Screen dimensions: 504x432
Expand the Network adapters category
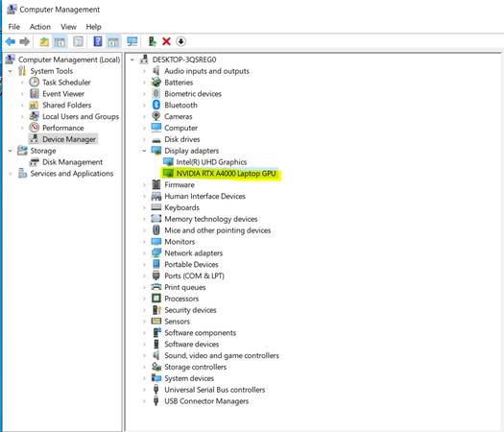[144, 253]
